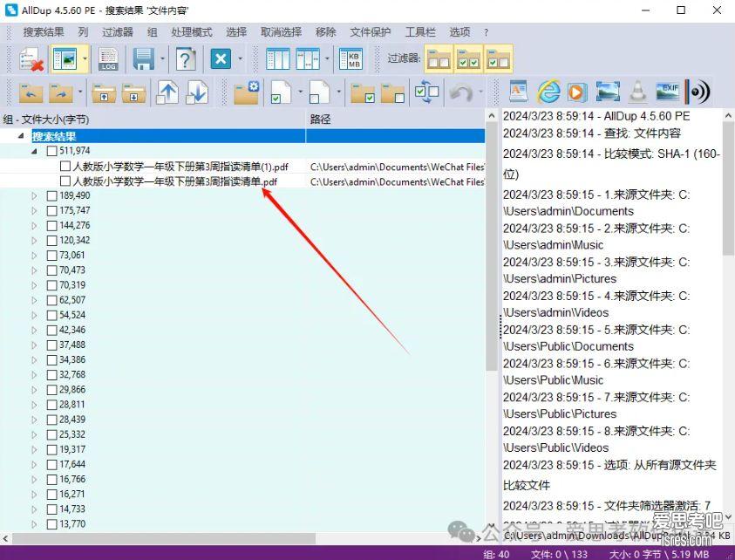
Task: Click the select files (checked page) icon
Action: pyautogui.click(x=281, y=92)
